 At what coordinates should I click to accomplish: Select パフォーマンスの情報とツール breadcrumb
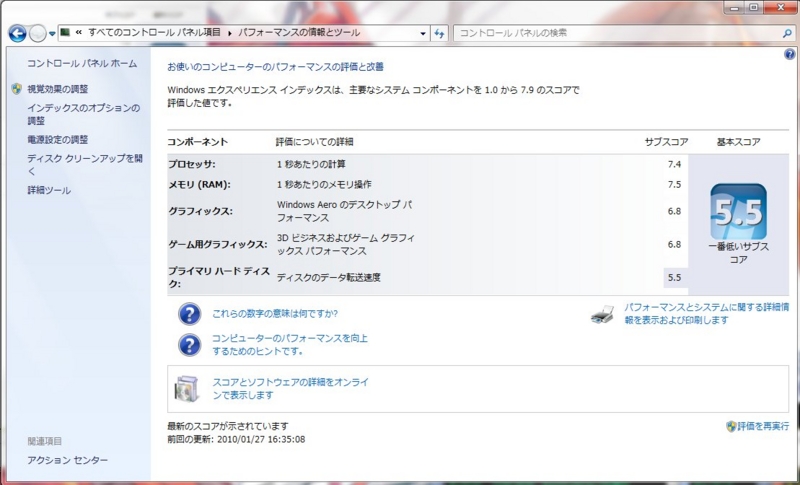pos(299,33)
